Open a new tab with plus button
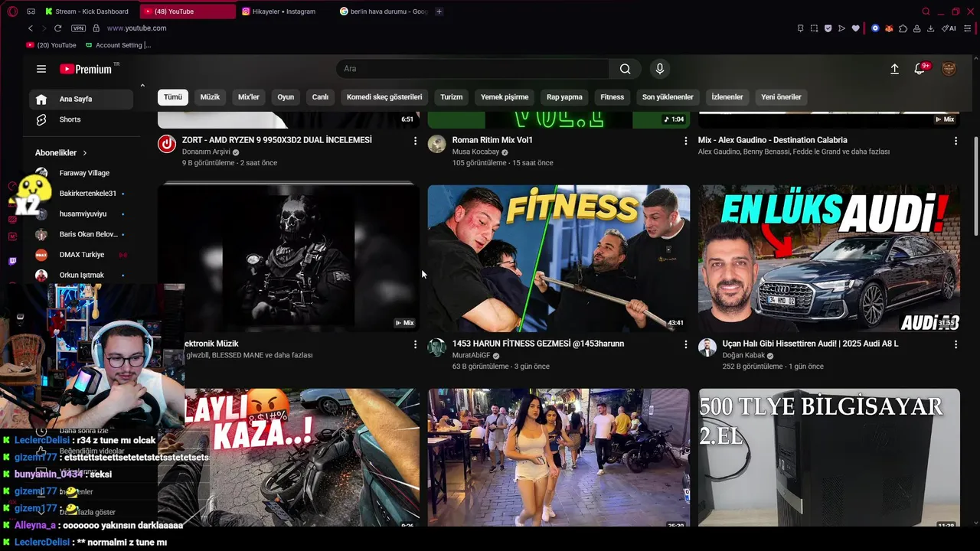The height and width of the screenshot is (551, 980). click(x=439, y=11)
